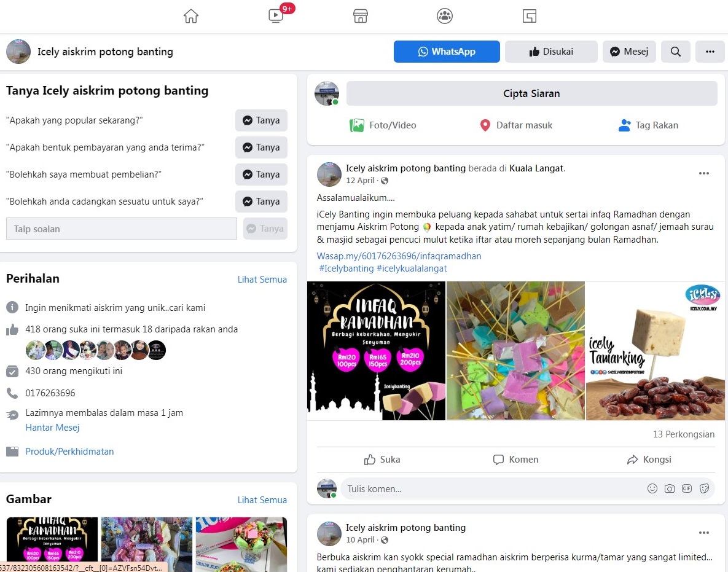728x572 pixels.
Task: Click post author avatar on 12 April post
Action: coord(329,174)
